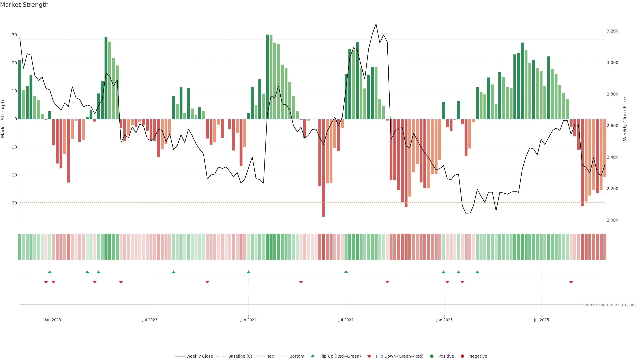Viewport: 644px width, 362px height.
Task: Click the Jul 2023 x-axis label
Action: coord(150,320)
